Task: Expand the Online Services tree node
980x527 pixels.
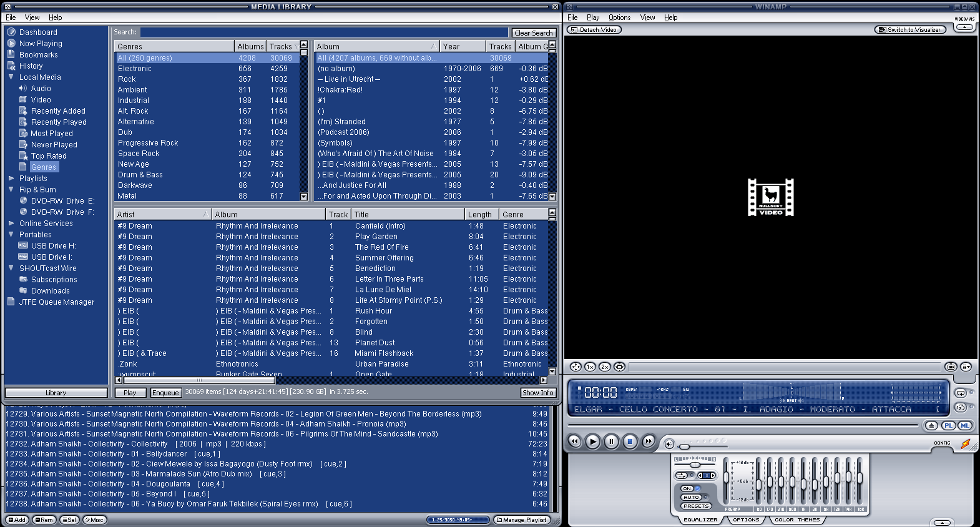Action: (11, 224)
